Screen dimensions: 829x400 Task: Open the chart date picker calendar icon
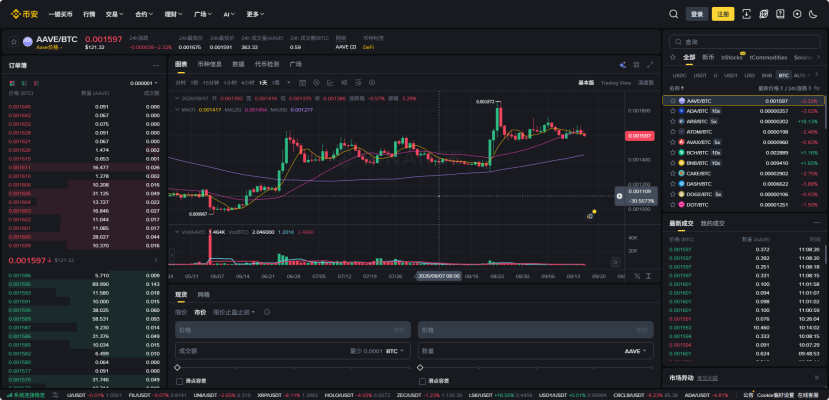pos(302,82)
